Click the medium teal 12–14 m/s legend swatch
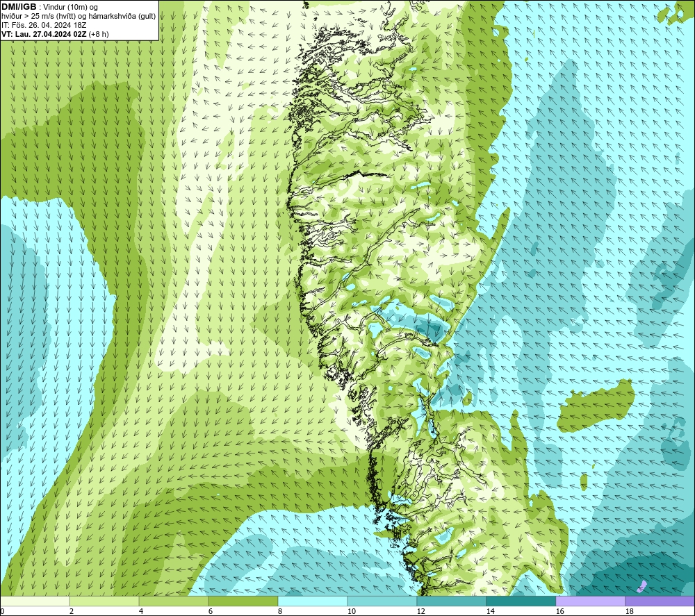 point(451,601)
